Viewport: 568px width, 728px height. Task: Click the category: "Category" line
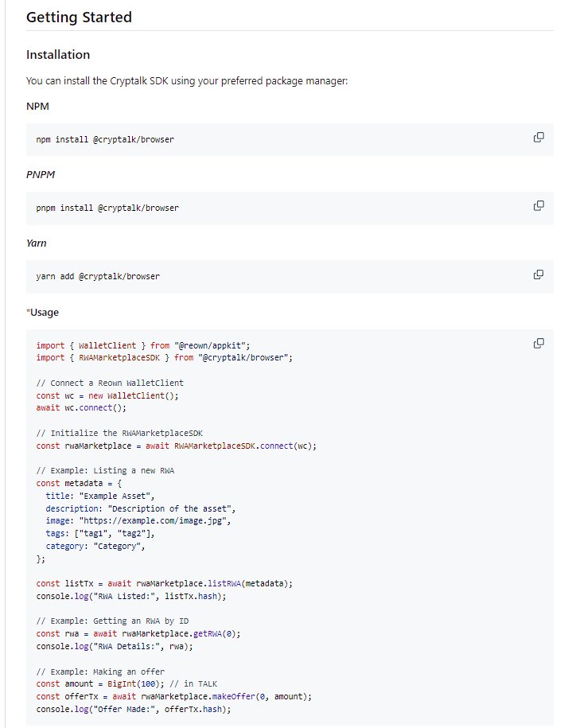tap(95, 546)
